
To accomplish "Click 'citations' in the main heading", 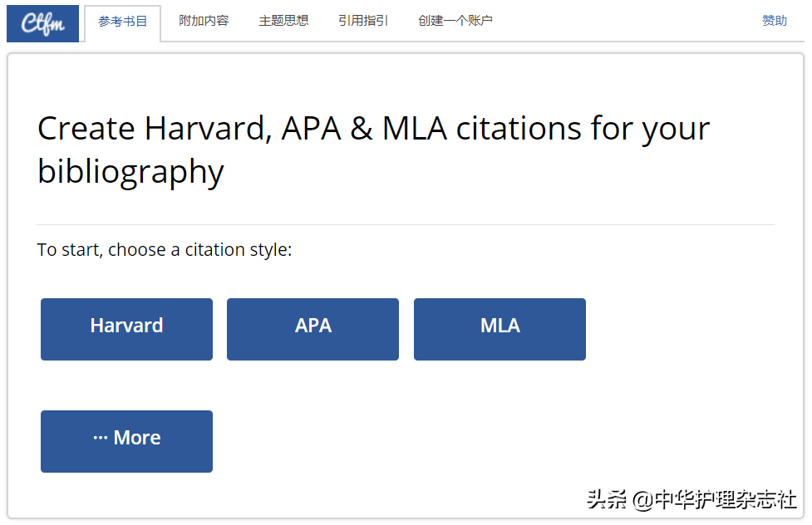I will (519, 129).
